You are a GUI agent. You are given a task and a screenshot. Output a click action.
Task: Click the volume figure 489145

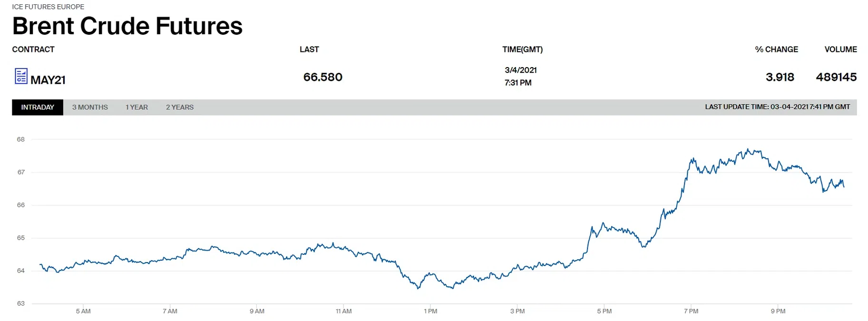836,77
